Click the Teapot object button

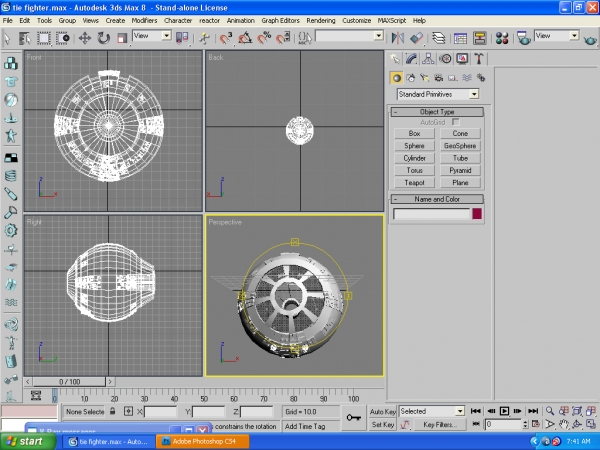[x=414, y=183]
